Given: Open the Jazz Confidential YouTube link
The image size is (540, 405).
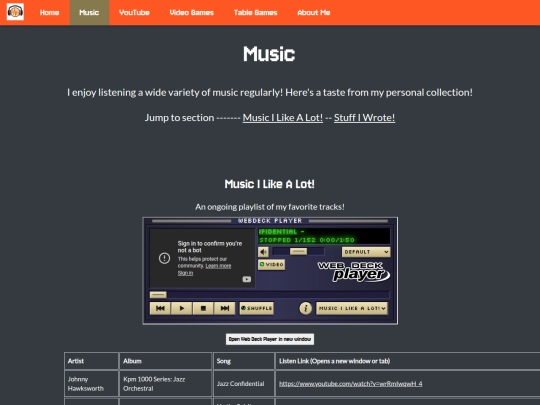Looking at the screenshot, I should tap(351, 384).
